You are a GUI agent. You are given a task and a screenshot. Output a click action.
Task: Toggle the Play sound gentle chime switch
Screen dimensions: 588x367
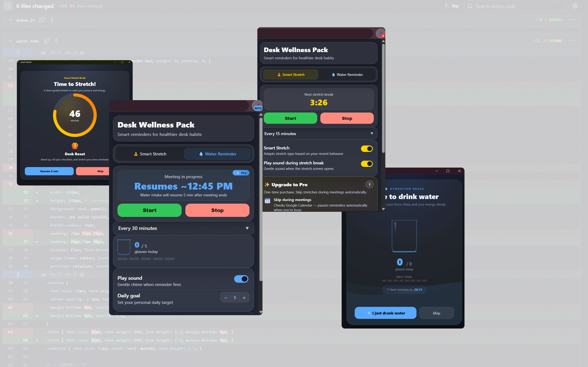[x=241, y=279]
